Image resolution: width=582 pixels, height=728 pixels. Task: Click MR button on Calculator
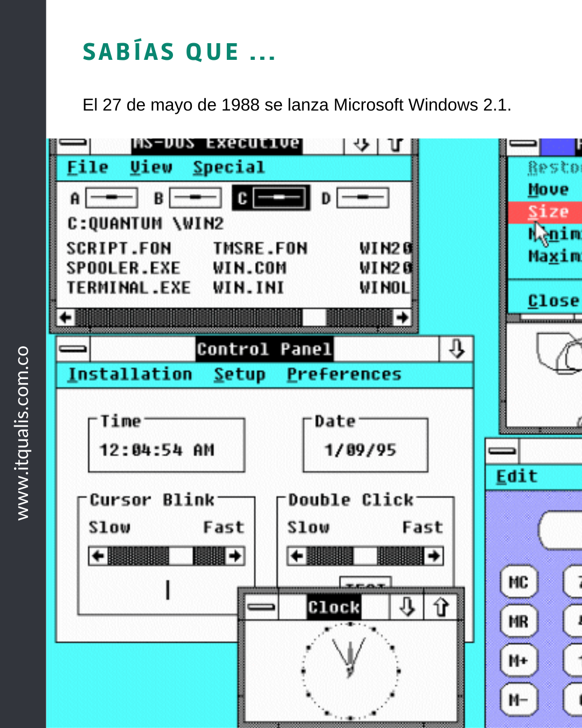(518, 622)
